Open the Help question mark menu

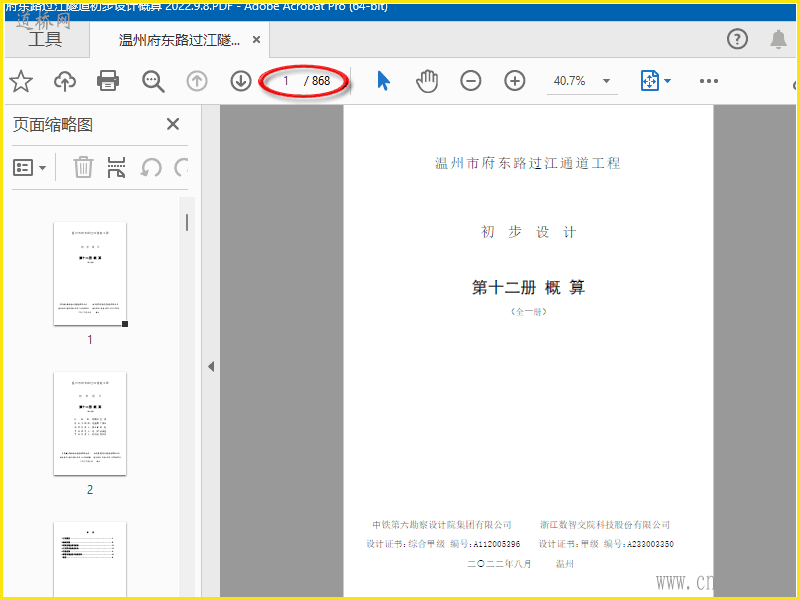tap(737, 39)
